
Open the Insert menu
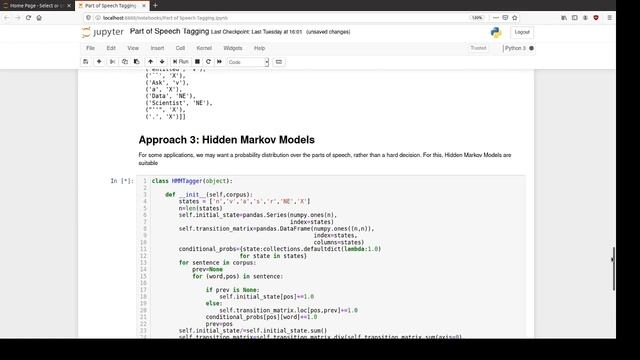tap(157, 48)
